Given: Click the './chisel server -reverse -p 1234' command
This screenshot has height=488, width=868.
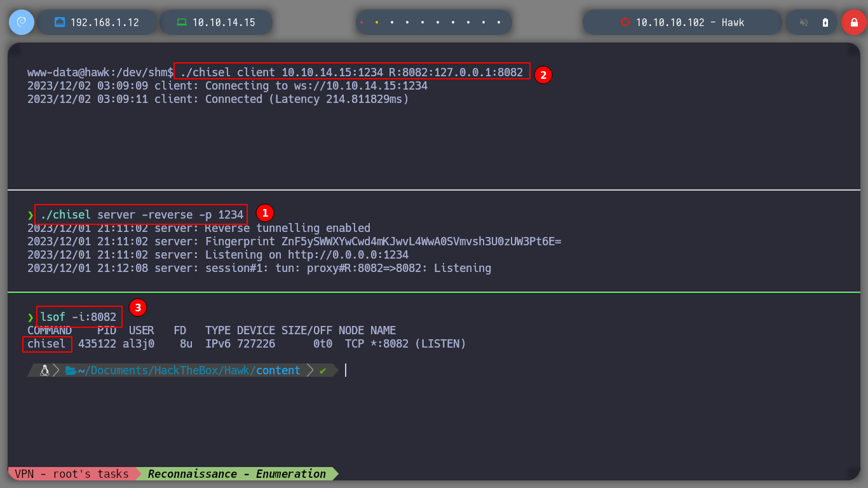Looking at the screenshot, I should coord(142,215).
